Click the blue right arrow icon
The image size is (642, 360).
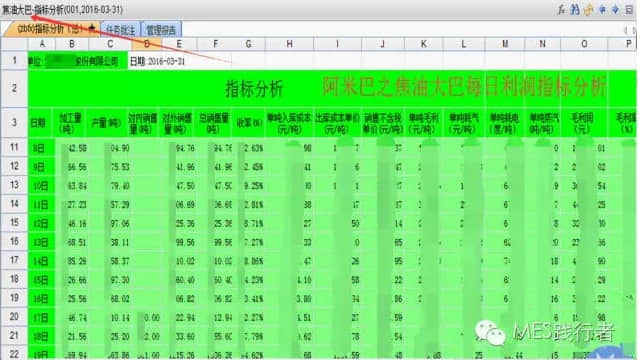point(615,9)
